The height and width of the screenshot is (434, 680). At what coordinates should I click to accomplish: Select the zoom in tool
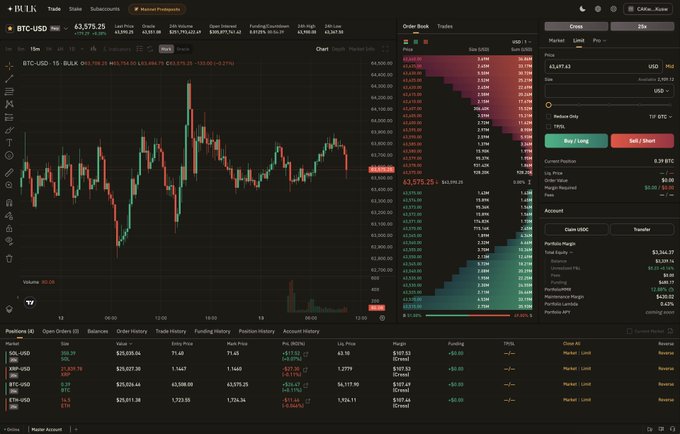pyautogui.click(x=9, y=185)
